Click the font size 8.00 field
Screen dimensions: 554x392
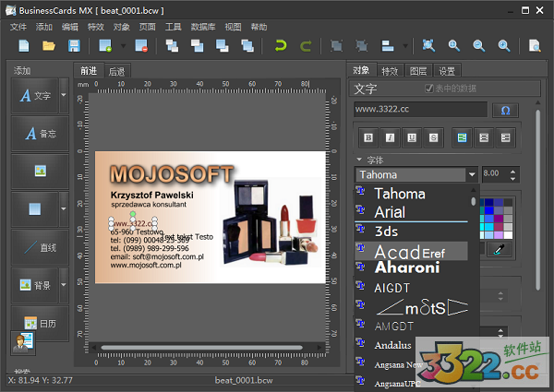tap(495, 173)
